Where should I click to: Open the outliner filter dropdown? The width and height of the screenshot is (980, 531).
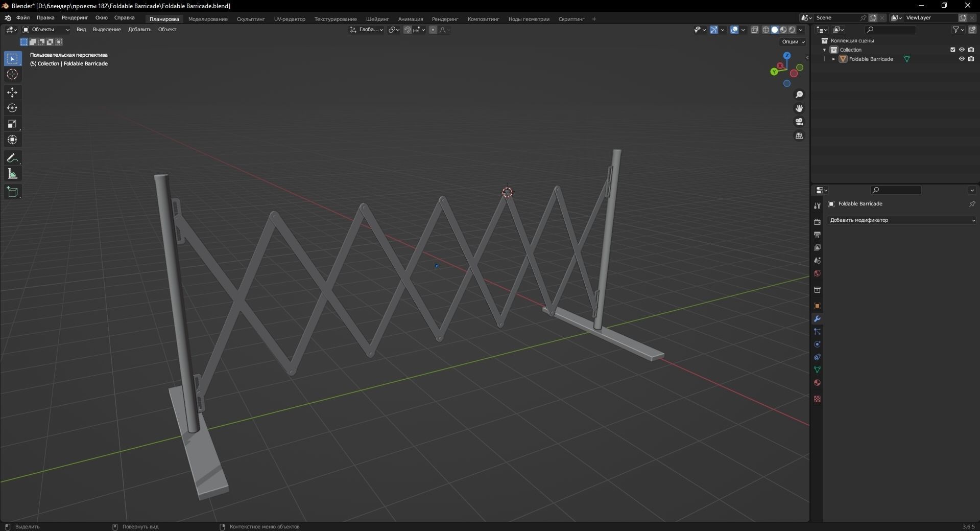click(x=958, y=30)
